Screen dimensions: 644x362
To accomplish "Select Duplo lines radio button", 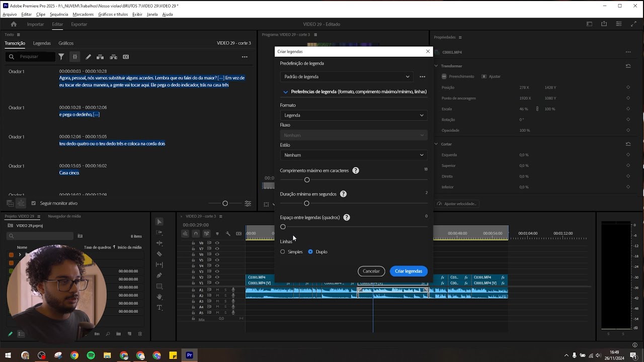I will [310, 252].
